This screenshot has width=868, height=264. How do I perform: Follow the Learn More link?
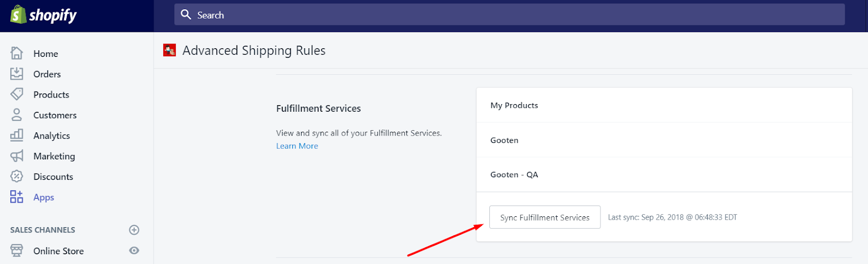click(x=297, y=146)
